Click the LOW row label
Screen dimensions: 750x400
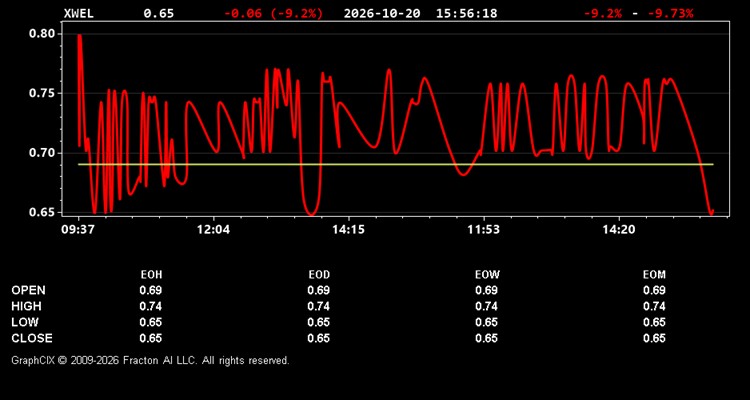point(25,322)
